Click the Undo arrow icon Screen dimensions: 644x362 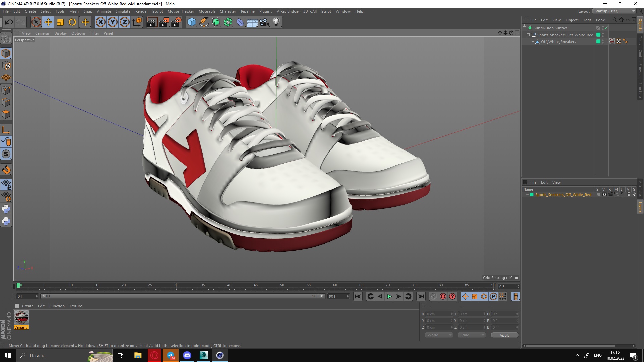pos(9,22)
